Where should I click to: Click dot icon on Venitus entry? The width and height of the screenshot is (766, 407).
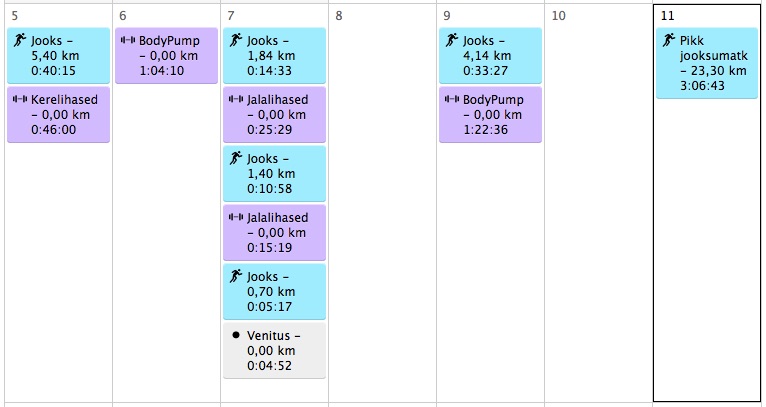236,335
